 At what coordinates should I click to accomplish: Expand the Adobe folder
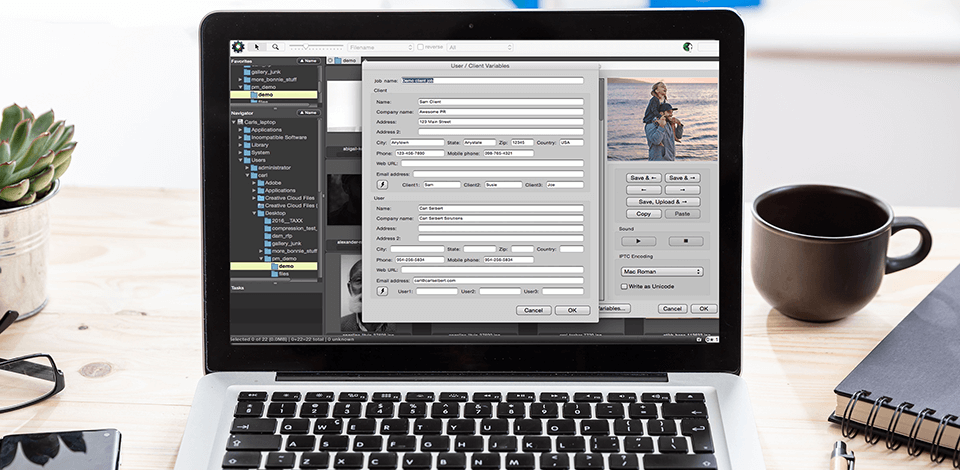coord(254,183)
